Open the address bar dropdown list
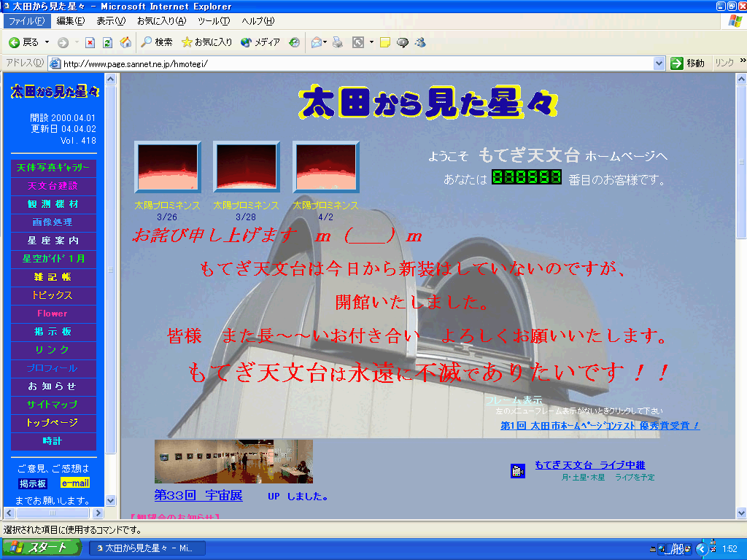 659,63
